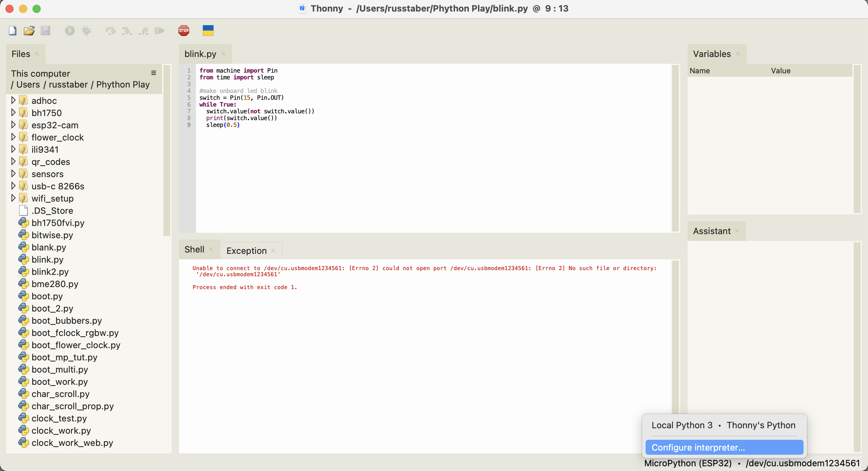Run the current script
Viewport: 868px width, 471px height.
coord(70,30)
